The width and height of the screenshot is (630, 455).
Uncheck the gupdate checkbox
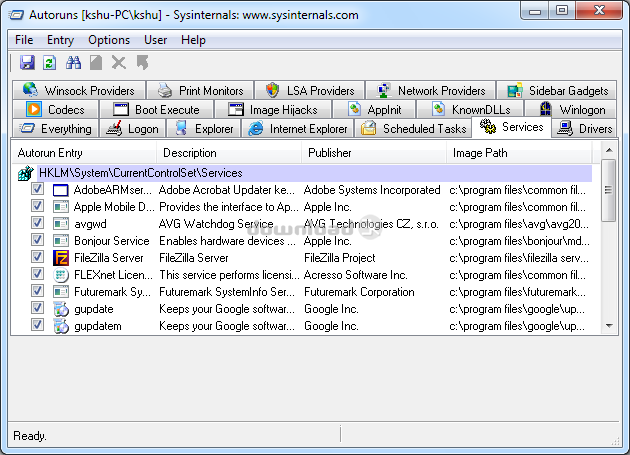(37, 307)
